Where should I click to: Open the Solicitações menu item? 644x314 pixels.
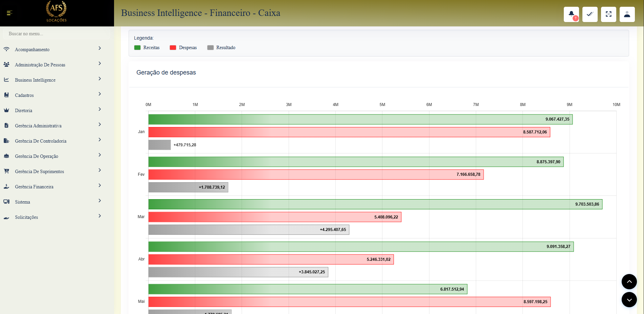pyautogui.click(x=26, y=217)
